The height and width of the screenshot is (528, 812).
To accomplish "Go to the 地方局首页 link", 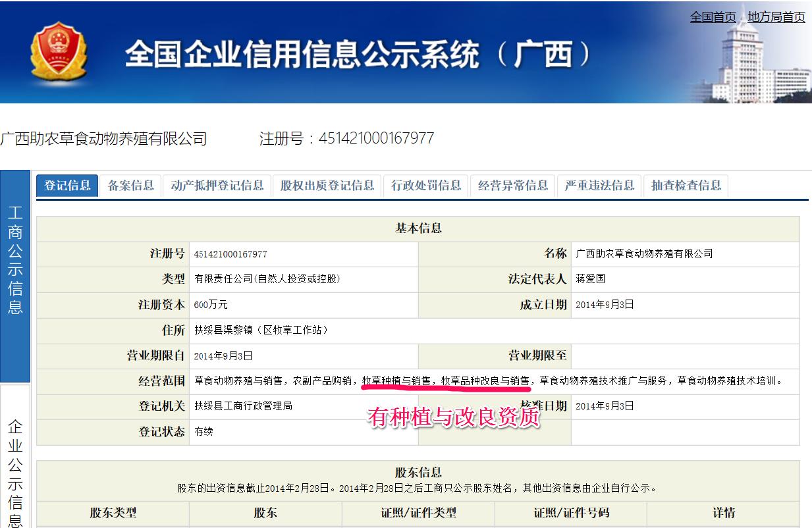I will 776,17.
